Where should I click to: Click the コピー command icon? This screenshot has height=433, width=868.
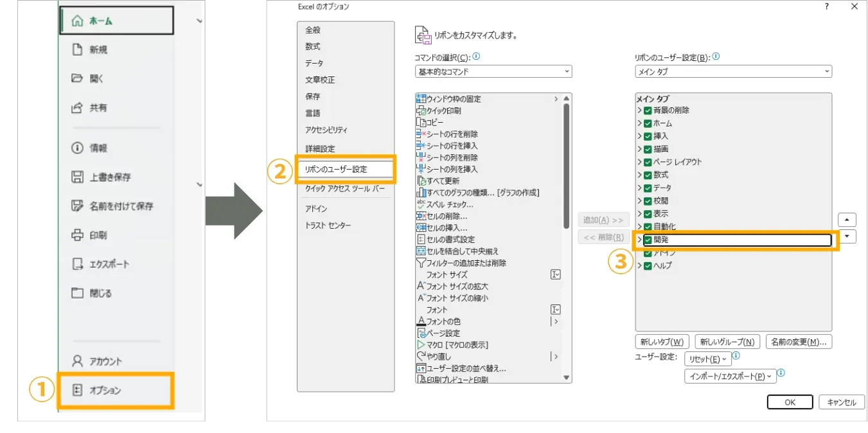pos(421,122)
